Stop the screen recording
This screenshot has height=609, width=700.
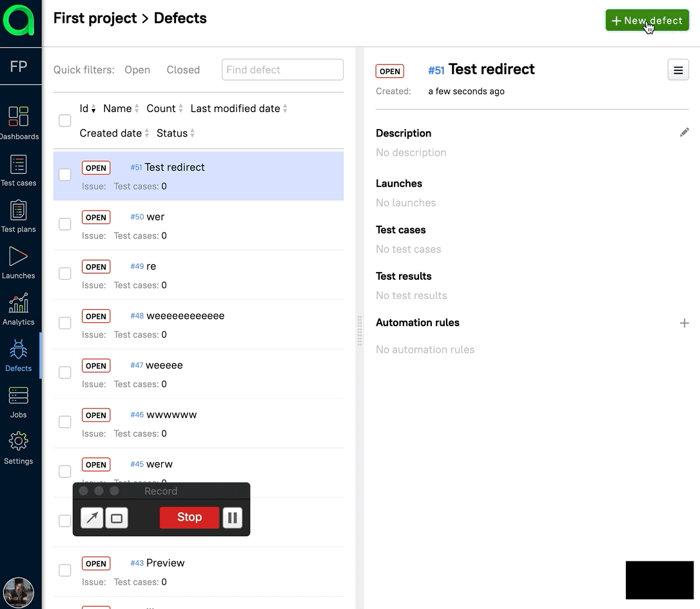pyautogui.click(x=189, y=517)
